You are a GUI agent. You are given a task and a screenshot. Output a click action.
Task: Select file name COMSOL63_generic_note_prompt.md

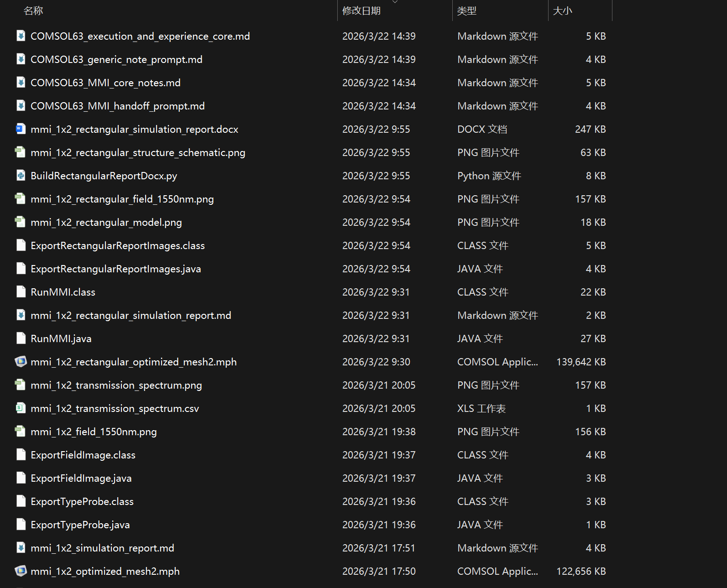click(x=116, y=59)
